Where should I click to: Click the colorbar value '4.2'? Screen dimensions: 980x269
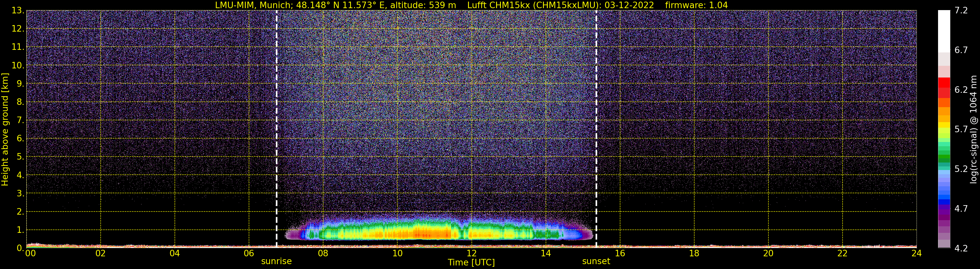point(961,248)
